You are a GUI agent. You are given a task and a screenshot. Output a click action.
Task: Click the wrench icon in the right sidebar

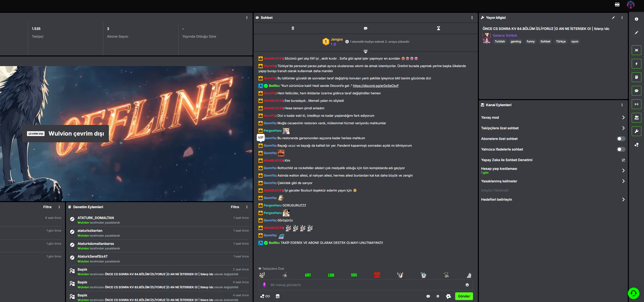click(636, 131)
